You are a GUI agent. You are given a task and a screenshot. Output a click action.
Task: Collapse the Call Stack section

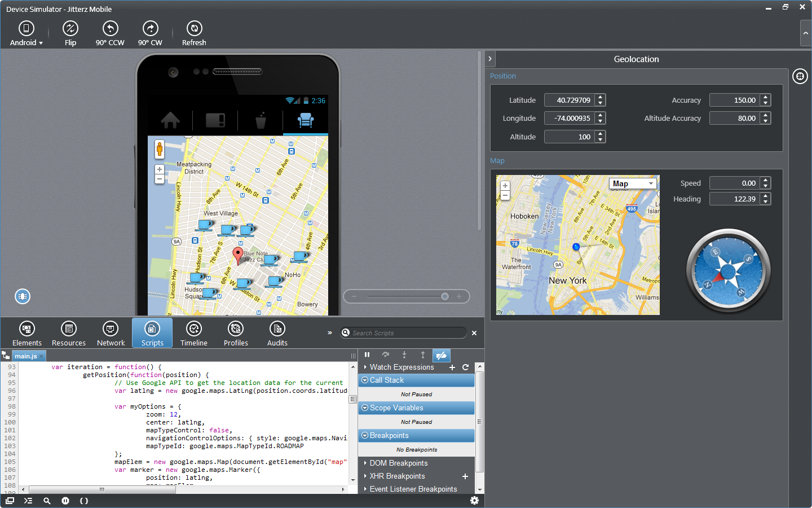(x=365, y=380)
